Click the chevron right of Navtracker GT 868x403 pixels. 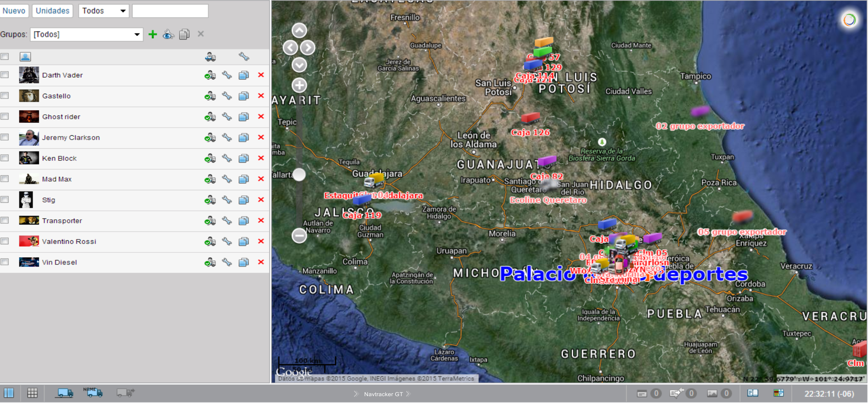click(408, 394)
